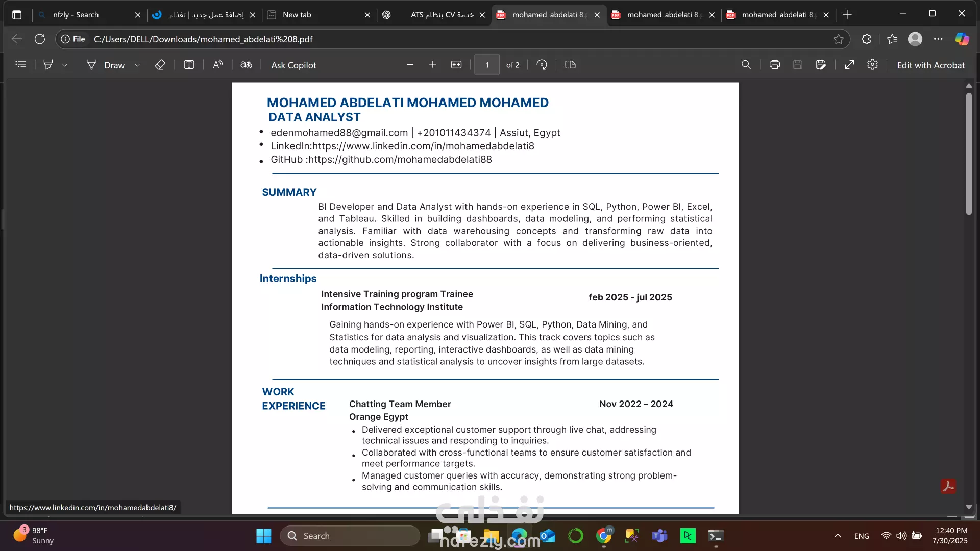Click the address bar URL
The height and width of the screenshot is (551, 980).
coord(203,39)
